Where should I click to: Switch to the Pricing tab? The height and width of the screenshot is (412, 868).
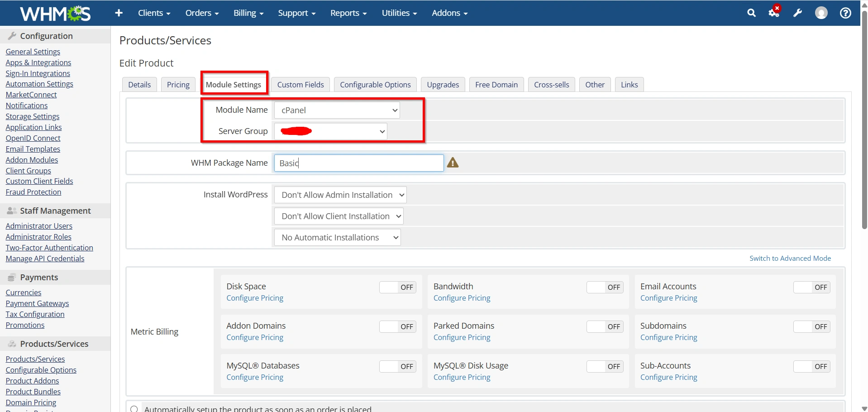tap(178, 85)
